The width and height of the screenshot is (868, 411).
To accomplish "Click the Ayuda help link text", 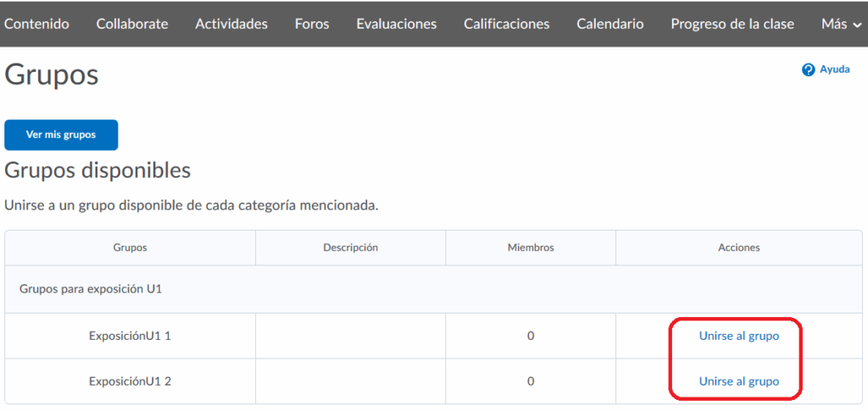I will pyautogui.click(x=834, y=69).
